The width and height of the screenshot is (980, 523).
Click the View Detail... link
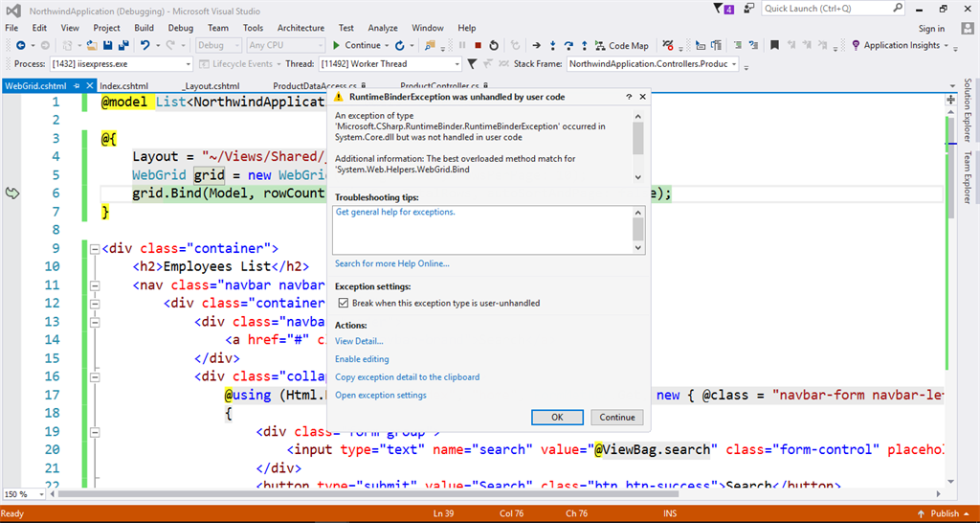pos(359,341)
